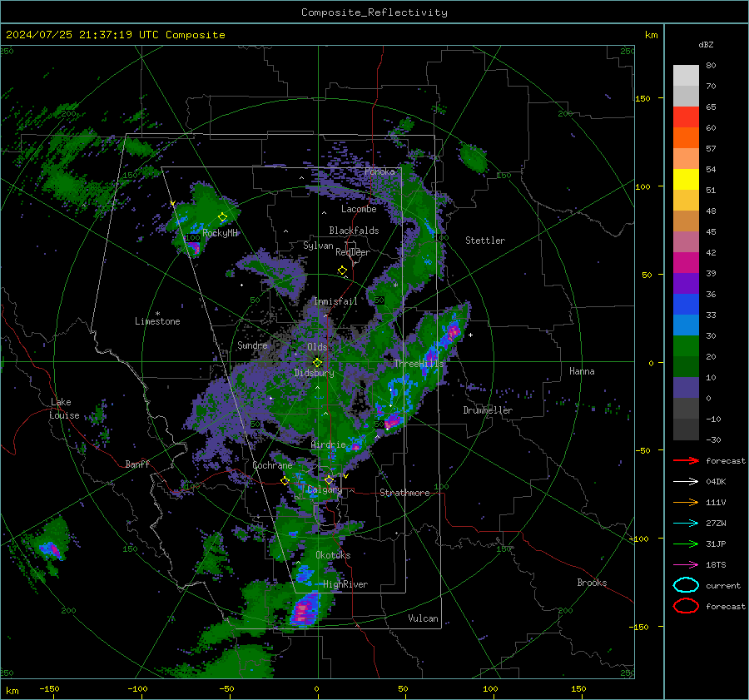
Task: Pick the bright yellow swatch in dBZ legend
Action: 686,180
